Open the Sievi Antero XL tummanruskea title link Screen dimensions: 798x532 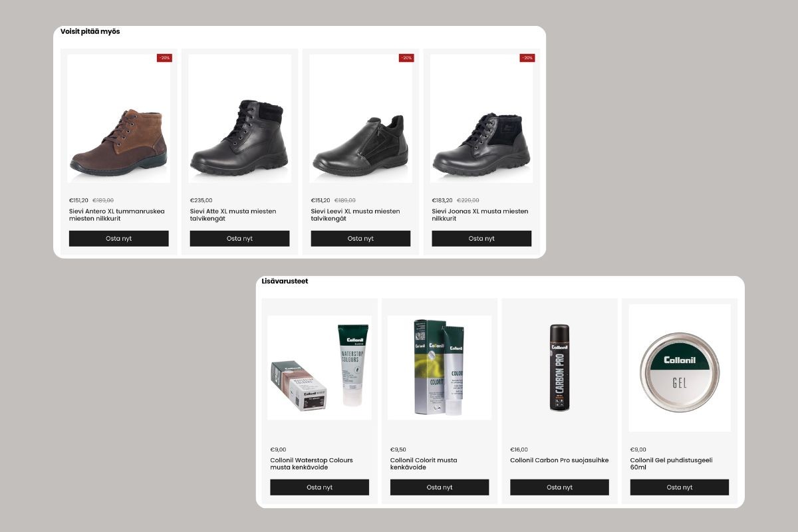point(117,215)
